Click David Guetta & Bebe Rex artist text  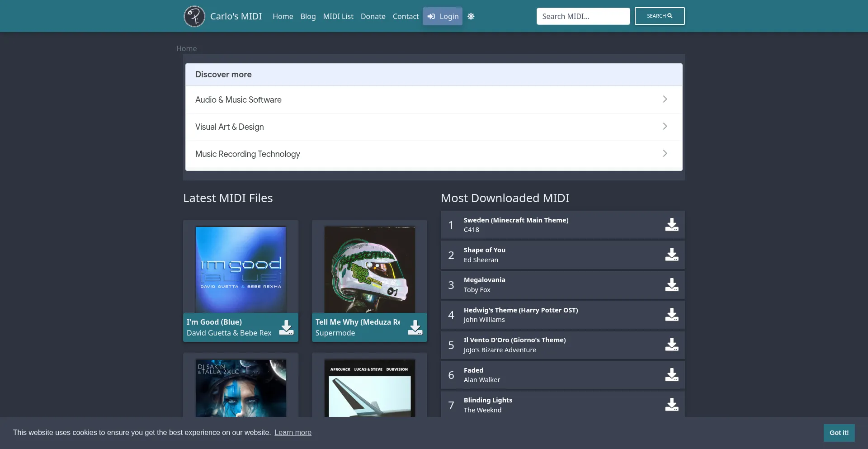coord(229,333)
